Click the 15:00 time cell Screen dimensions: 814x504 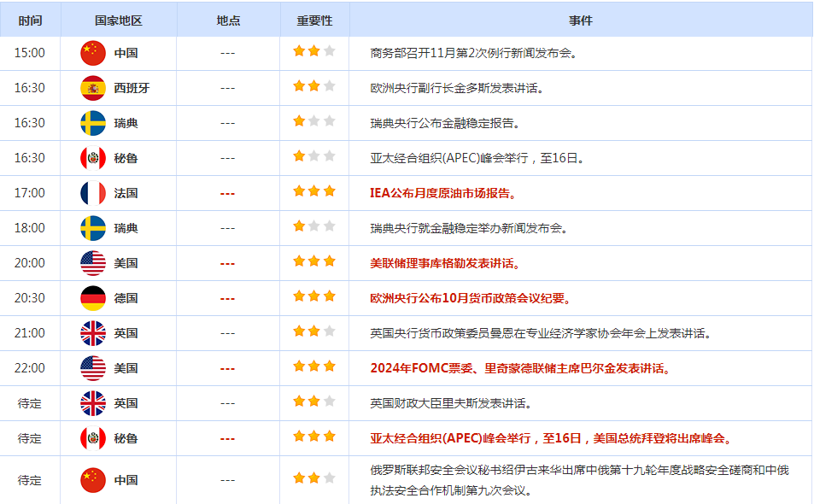(x=30, y=53)
